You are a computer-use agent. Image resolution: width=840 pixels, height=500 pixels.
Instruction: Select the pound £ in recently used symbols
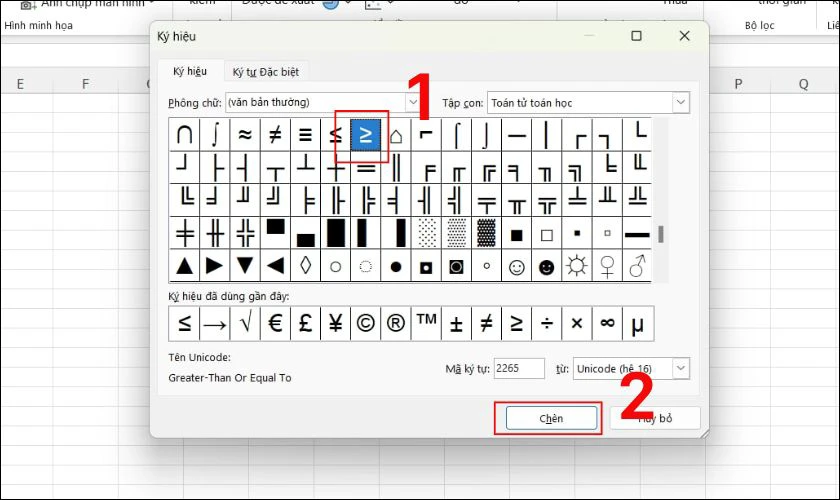(x=305, y=324)
